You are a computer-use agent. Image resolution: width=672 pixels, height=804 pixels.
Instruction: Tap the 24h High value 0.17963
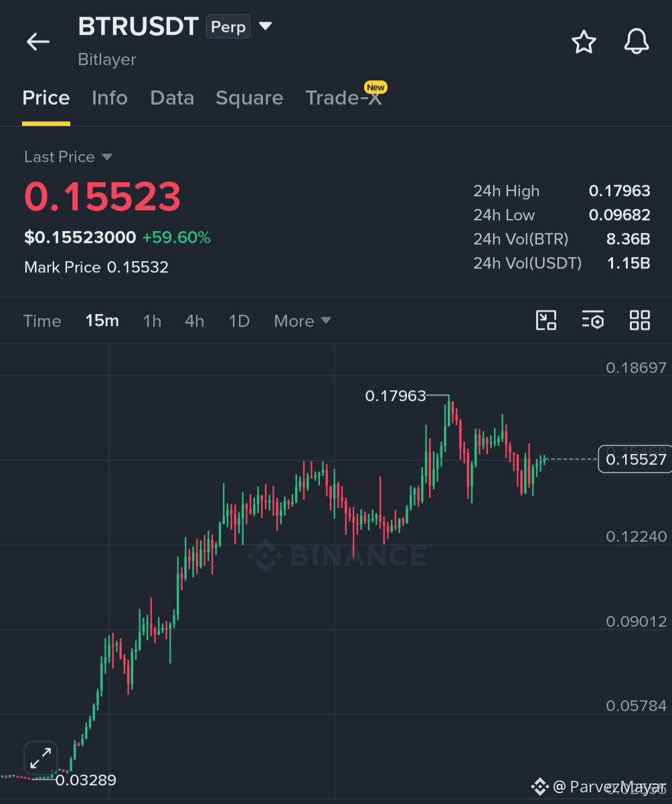(620, 191)
